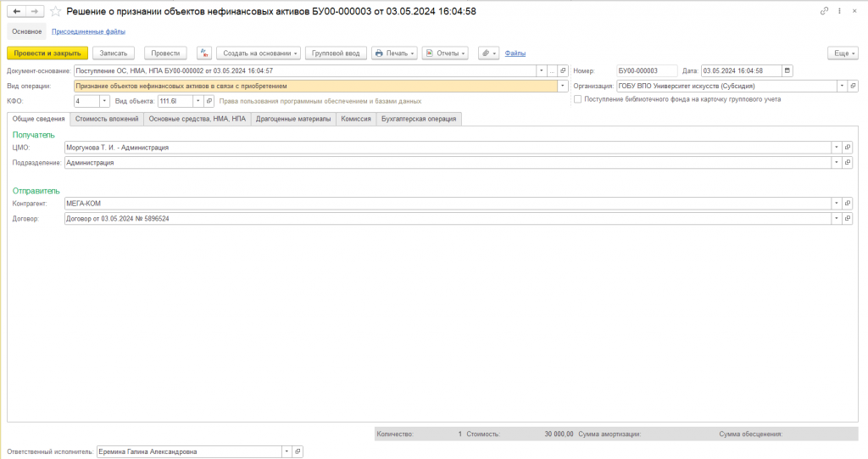Open the Ответственный исполнитель record with open icon

pos(298,452)
